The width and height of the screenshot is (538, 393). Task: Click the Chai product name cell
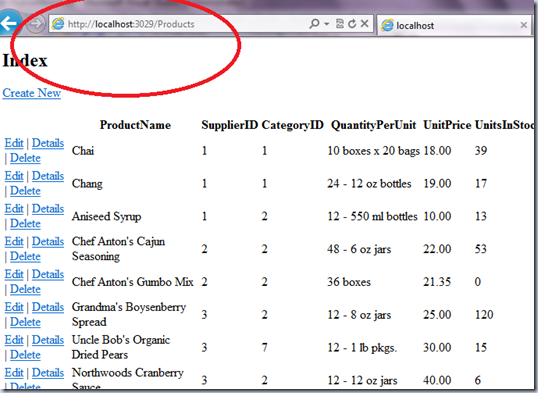(83, 151)
